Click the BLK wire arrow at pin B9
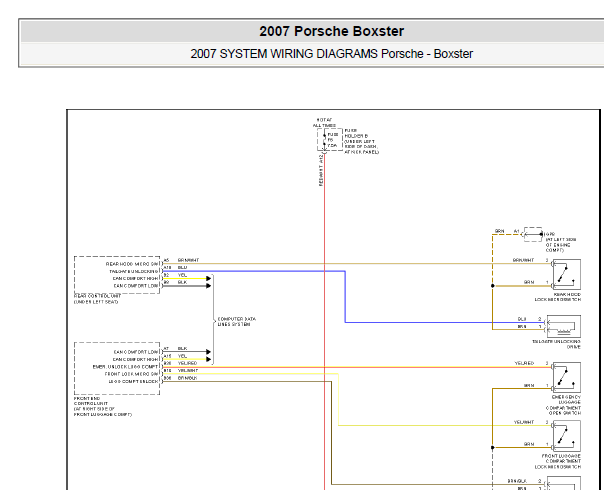Viewport: 604px width, 490px height. pos(208,286)
